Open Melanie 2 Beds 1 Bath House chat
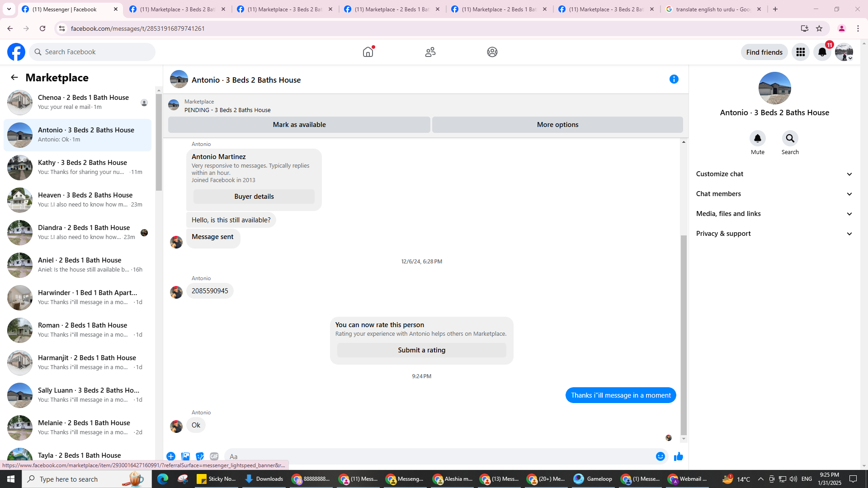This screenshot has width=868, height=488. 78,428
